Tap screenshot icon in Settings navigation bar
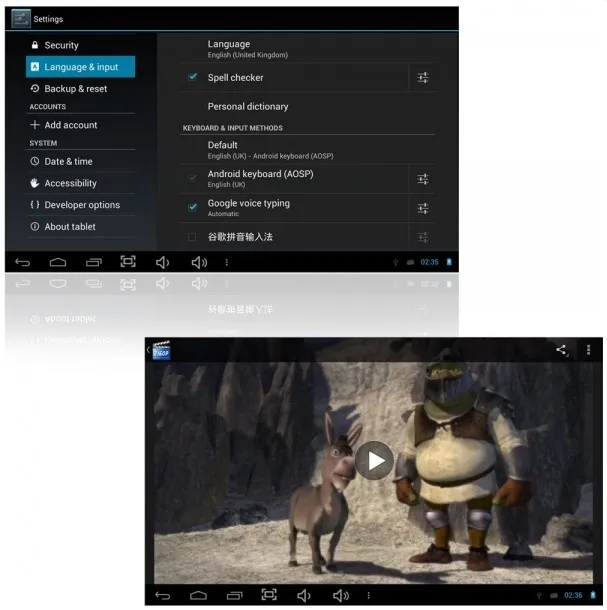607x610 pixels. coord(128,261)
